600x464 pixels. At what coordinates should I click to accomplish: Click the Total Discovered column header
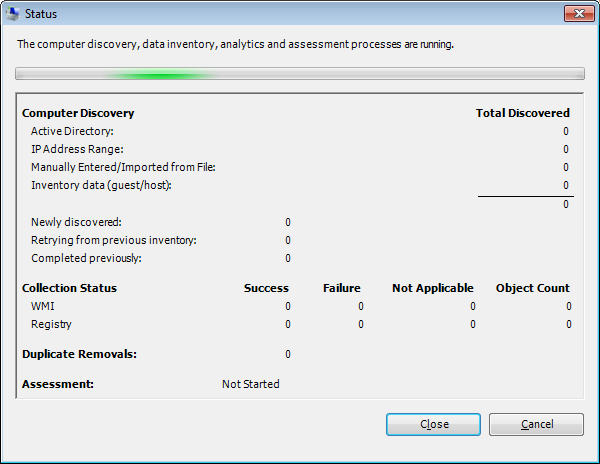tap(522, 113)
